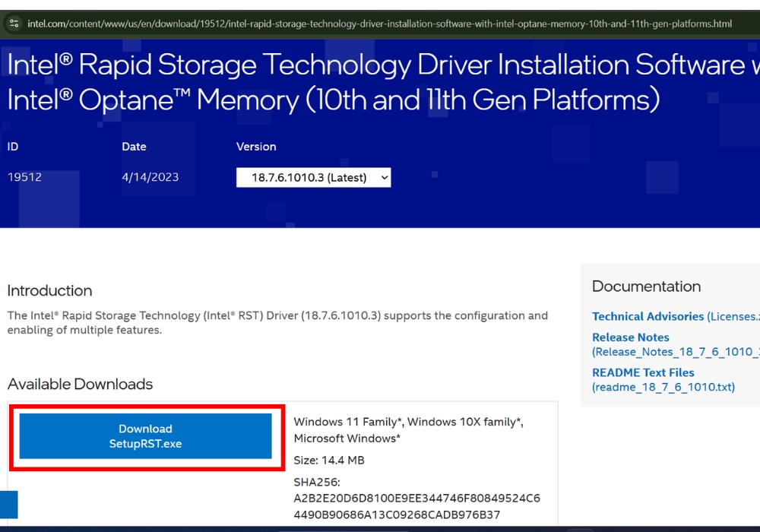
Task: Click the browser address bar URL
Action: [379, 24]
